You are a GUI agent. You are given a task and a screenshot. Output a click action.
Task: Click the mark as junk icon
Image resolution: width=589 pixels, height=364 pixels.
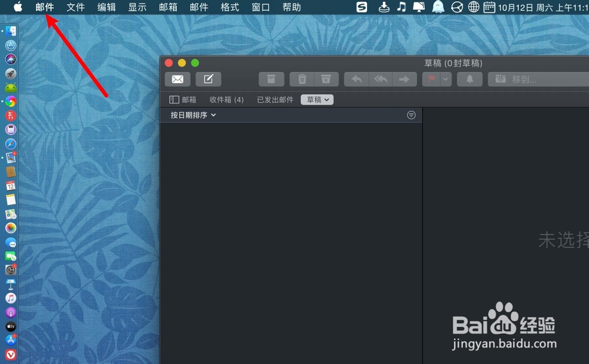[x=325, y=79]
